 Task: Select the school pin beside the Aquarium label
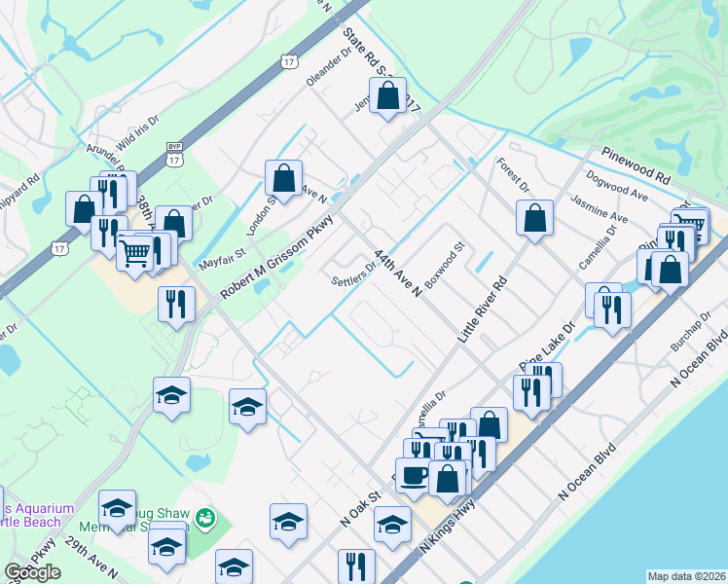(x=117, y=508)
